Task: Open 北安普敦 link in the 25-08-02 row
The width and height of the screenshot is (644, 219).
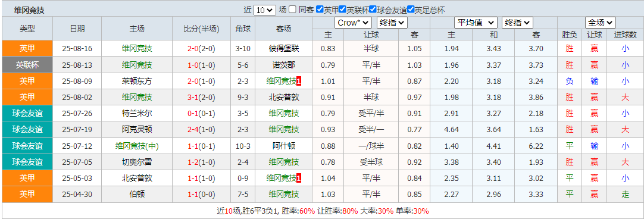Action: (283, 98)
